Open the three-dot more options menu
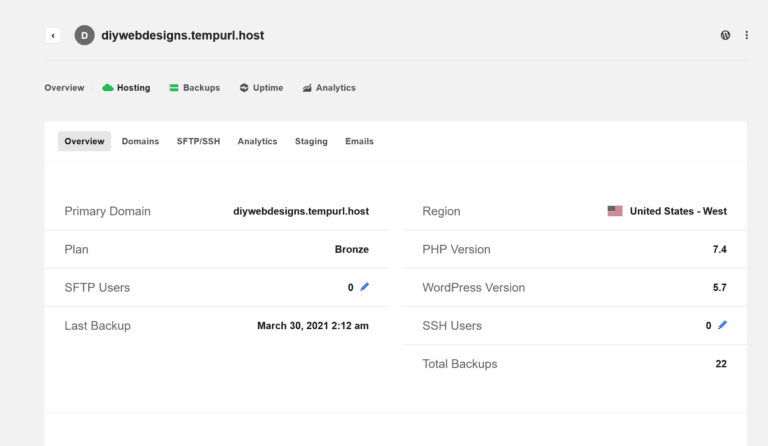 coord(746,35)
